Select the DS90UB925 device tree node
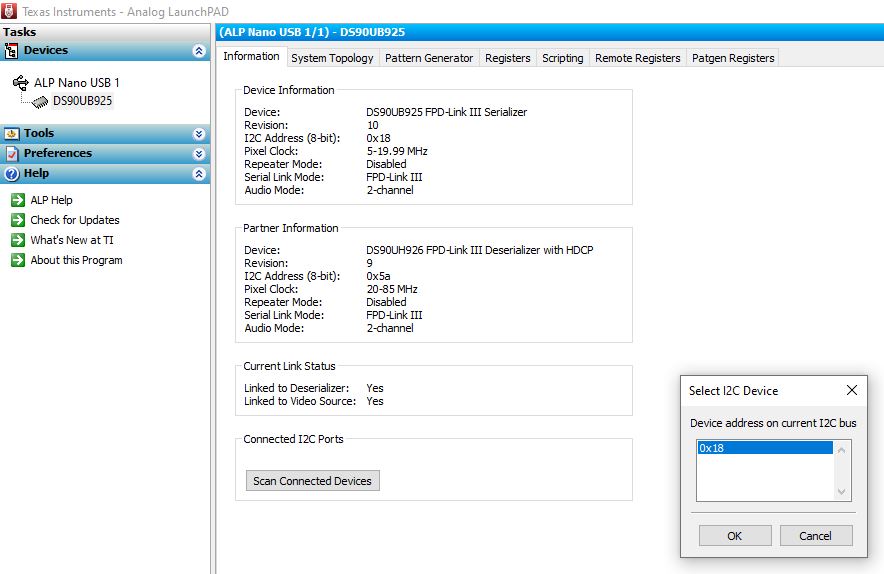 coord(82,101)
